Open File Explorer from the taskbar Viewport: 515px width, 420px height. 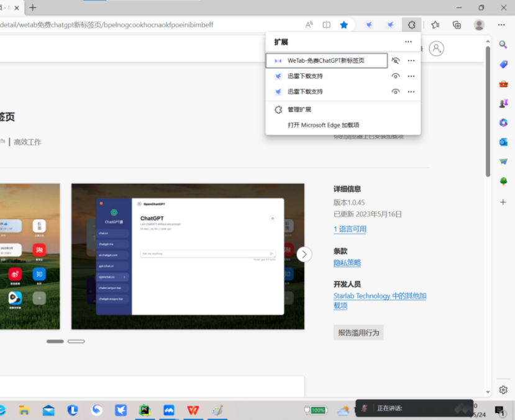(x=24, y=410)
